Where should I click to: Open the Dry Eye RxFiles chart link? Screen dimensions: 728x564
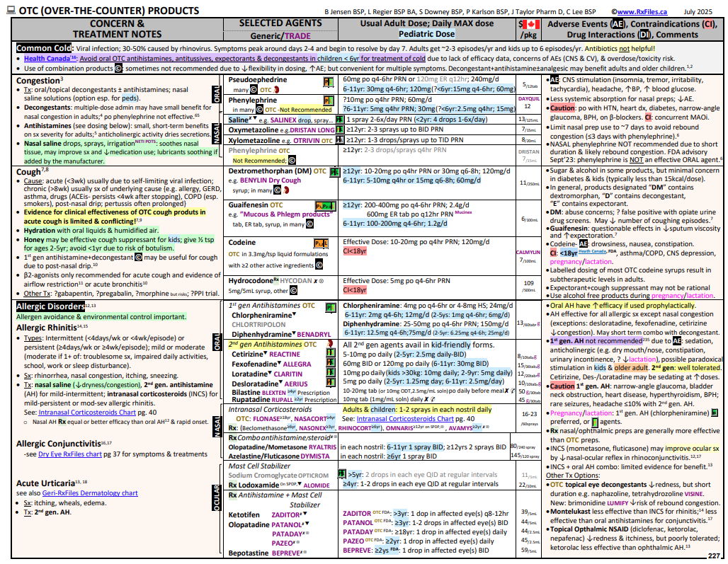click(69, 454)
